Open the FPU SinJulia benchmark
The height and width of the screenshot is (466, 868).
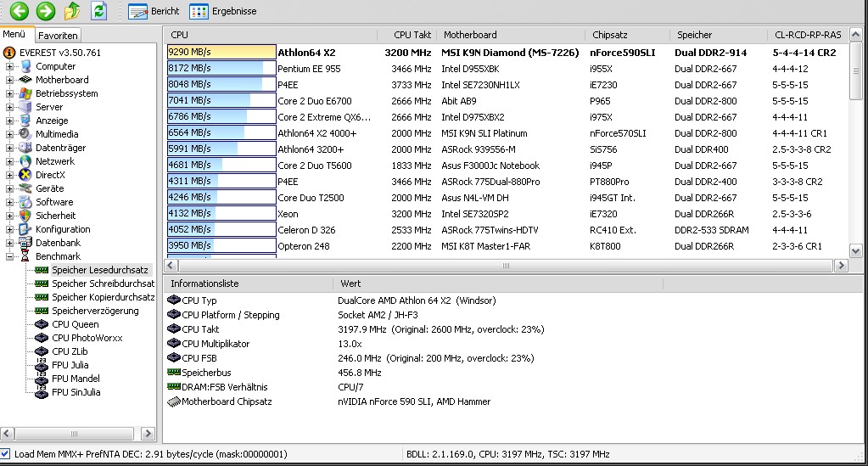(x=76, y=392)
